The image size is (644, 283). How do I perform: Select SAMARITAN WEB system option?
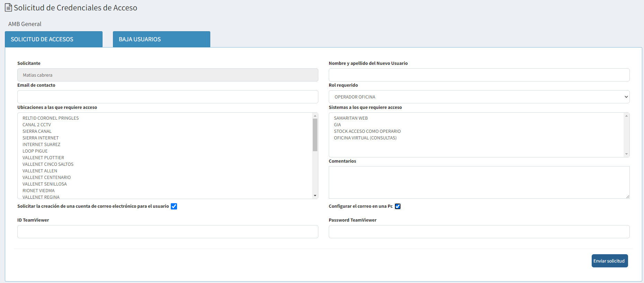[351, 118]
